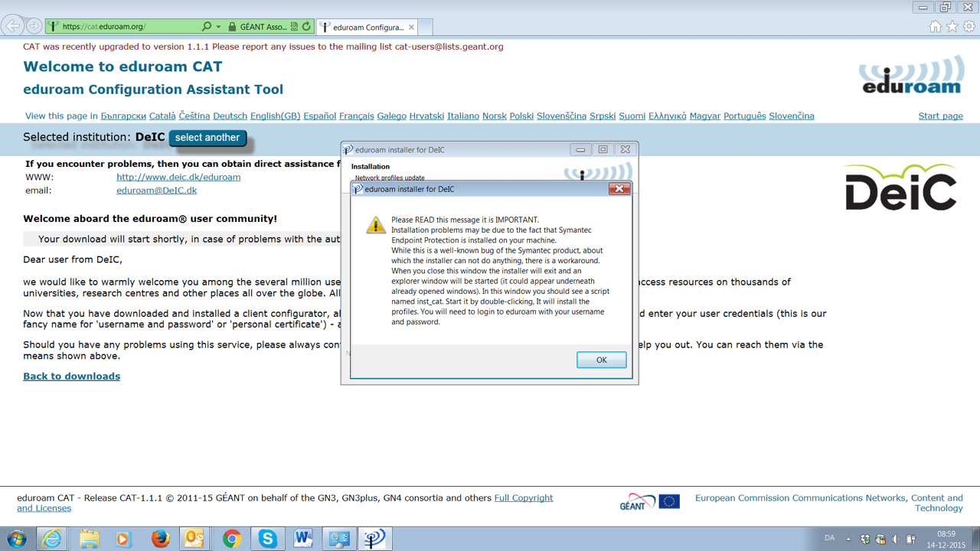
Task: Switch page language to Hrvatski
Action: 426,116
